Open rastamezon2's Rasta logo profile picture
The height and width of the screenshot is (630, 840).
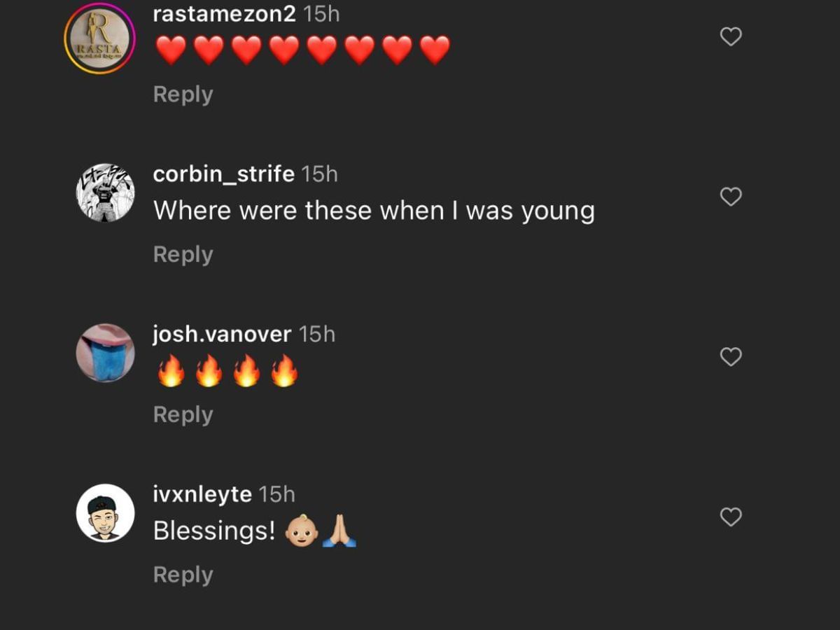pyautogui.click(x=99, y=38)
